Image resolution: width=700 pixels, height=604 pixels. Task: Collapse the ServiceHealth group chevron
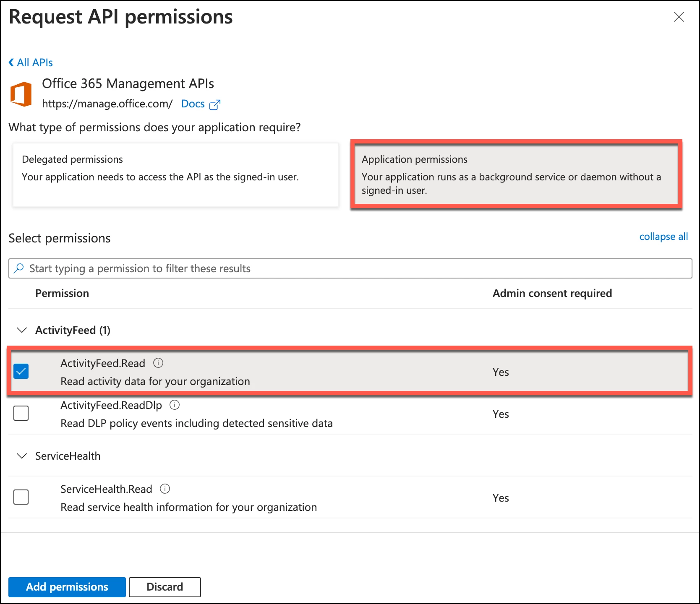(22, 456)
